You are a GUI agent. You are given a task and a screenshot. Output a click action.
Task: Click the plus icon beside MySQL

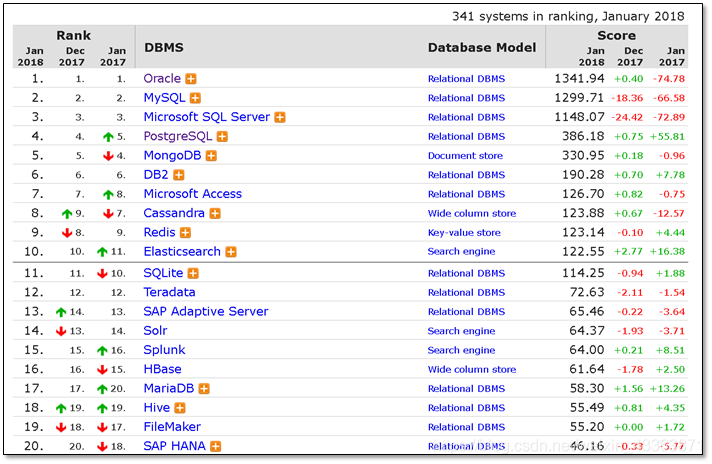(x=195, y=98)
